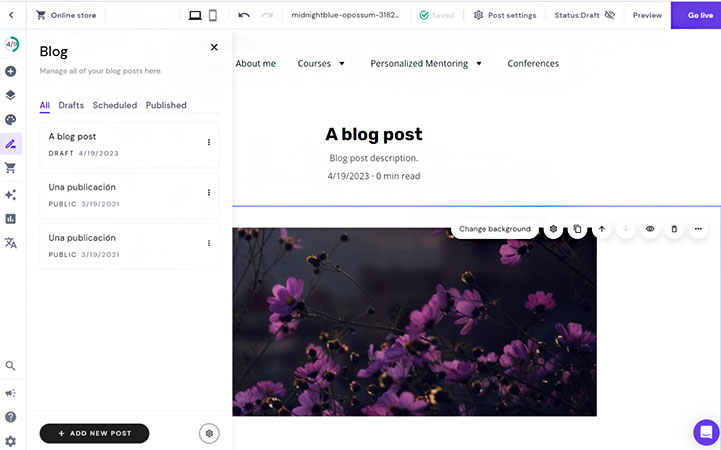Viewport: 721px width, 450px height.
Task: Click the Courses navigation item
Action: point(314,63)
